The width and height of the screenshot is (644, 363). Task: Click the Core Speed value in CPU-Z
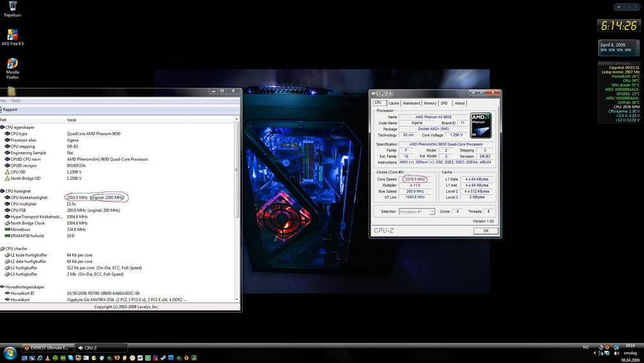415,179
